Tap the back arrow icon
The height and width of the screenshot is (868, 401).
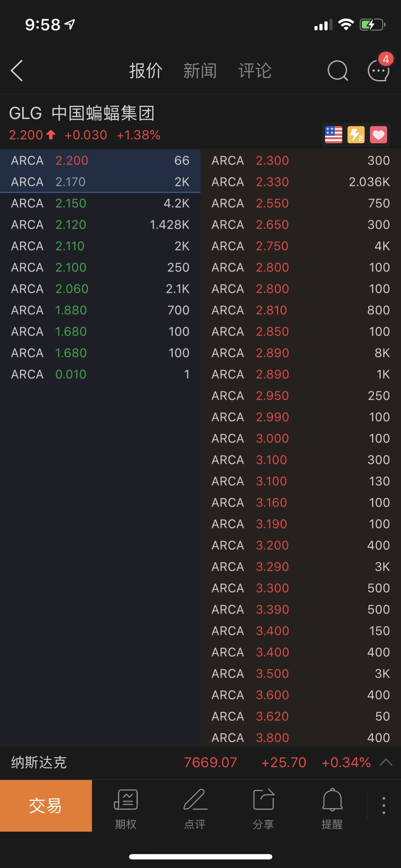[x=17, y=71]
